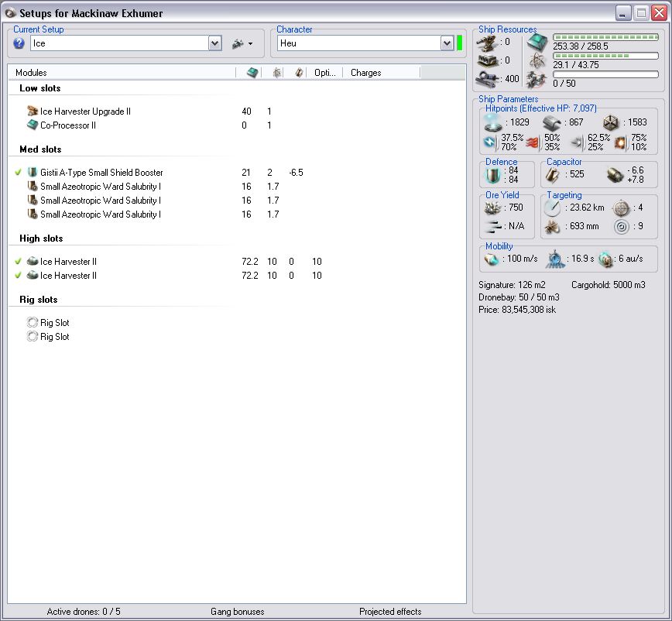The width and height of the screenshot is (672, 621).
Task: Click the Ore Yield 750 icon
Action: pyautogui.click(x=493, y=208)
